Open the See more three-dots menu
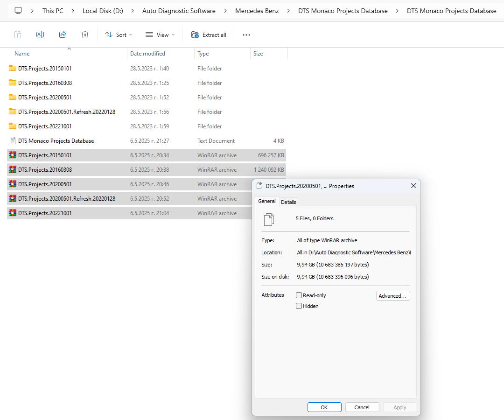Image resolution: width=504 pixels, height=420 pixels. pyautogui.click(x=246, y=35)
